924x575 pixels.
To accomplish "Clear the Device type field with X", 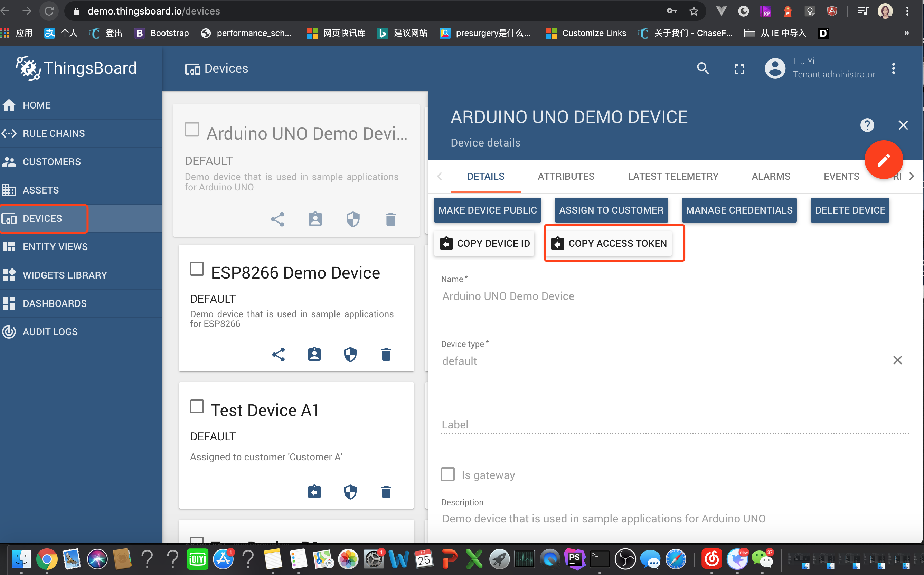I will pos(898,360).
